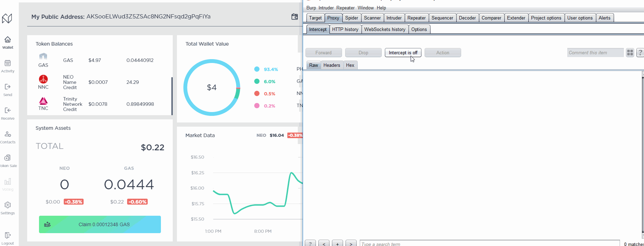This screenshot has height=246, width=644.
Task: Select the Intercept sub-tab
Action: pyautogui.click(x=318, y=29)
